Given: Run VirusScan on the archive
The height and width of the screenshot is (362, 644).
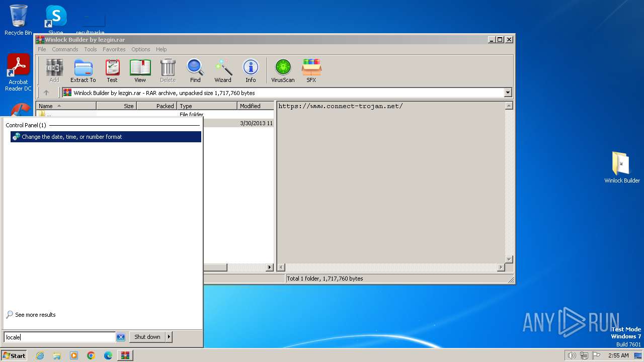Looking at the screenshot, I should coord(283,70).
